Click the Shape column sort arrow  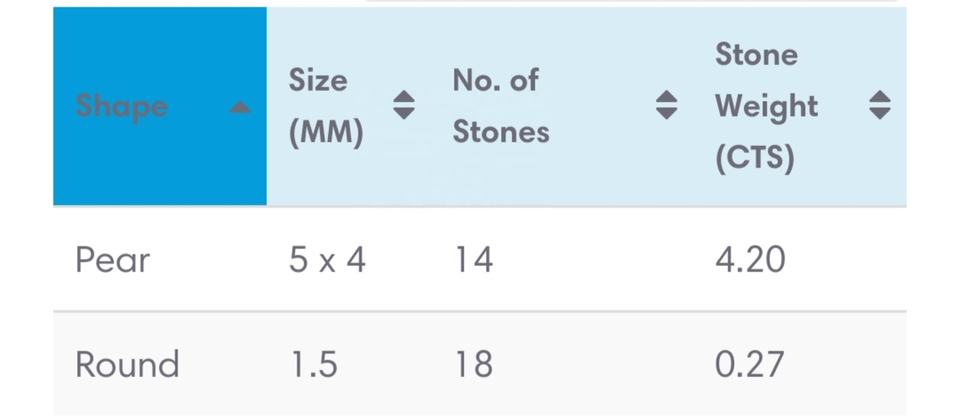240,108
